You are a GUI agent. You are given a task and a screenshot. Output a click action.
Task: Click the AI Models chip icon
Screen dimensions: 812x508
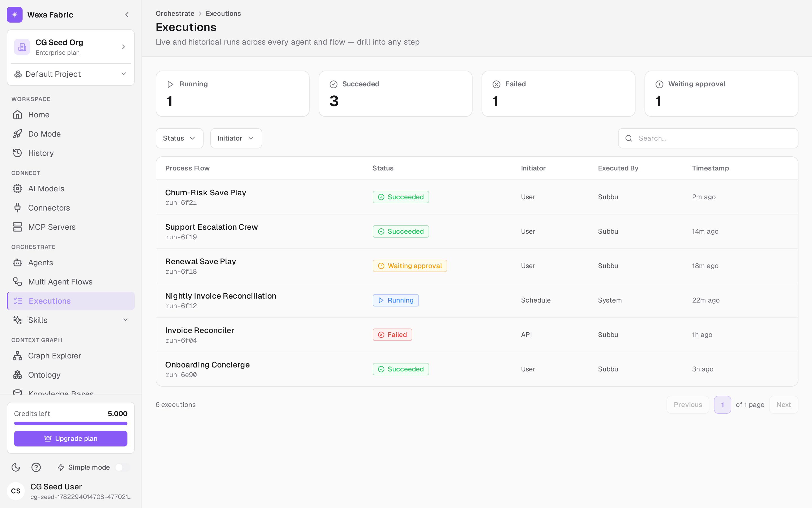[x=17, y=189]
